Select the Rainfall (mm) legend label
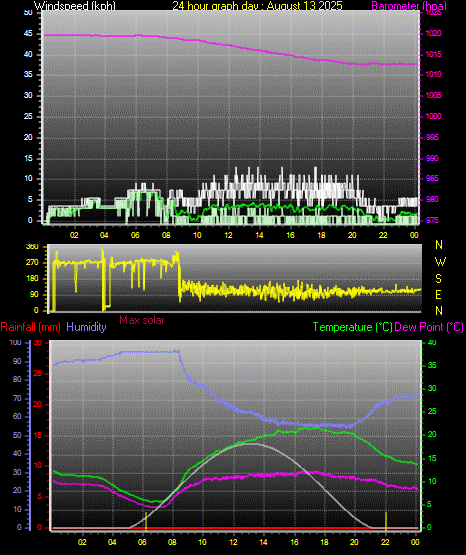 click(30, 327)
